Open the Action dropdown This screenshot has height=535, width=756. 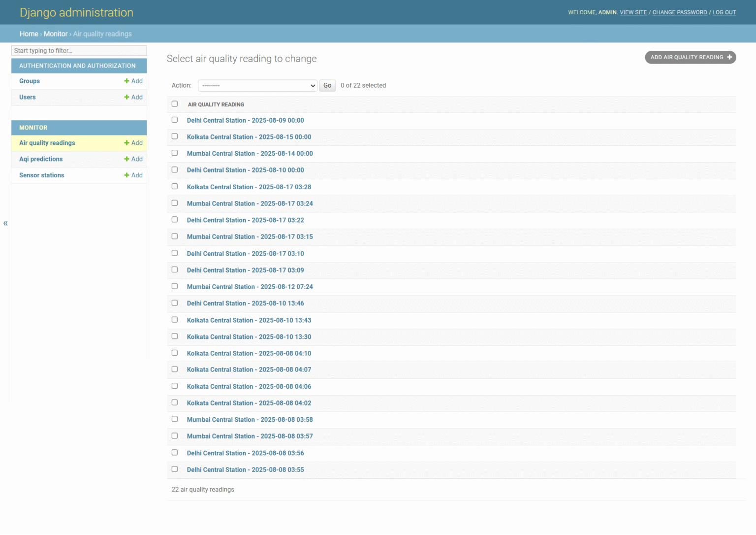pyautogui.click(x=257, y=85)
